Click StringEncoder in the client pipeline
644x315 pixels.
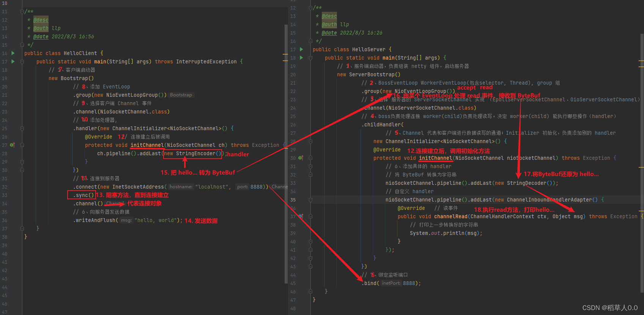(196, 153)
